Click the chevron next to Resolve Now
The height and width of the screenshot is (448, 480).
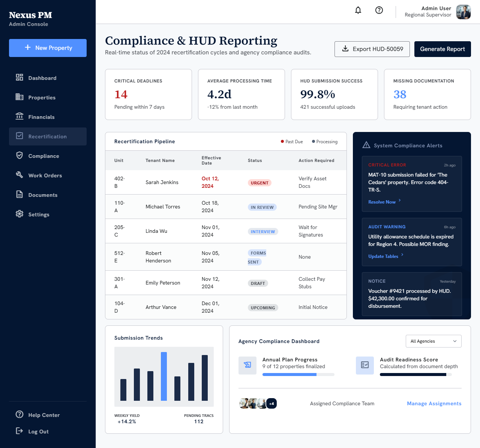coord(400,201)
